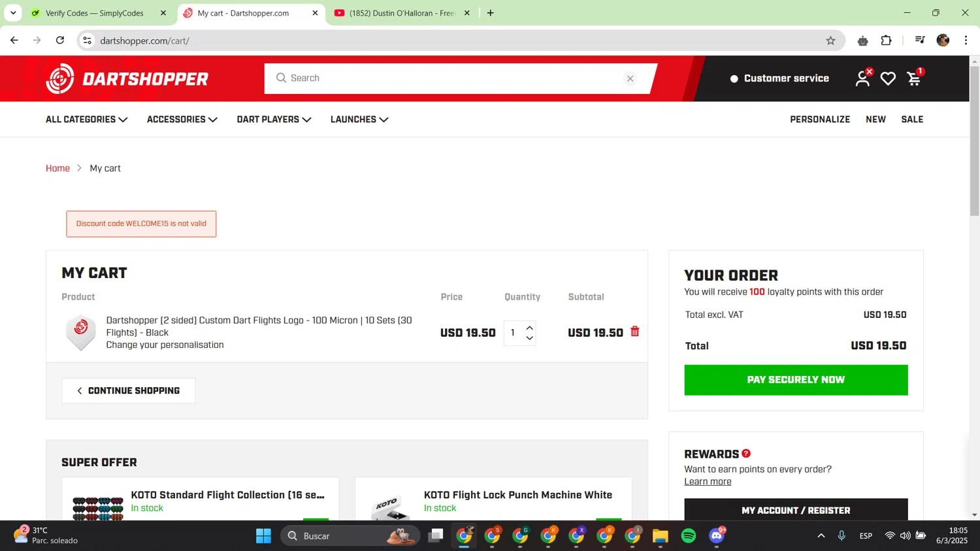Open custom dart flights product title
The image size is (980, 551).
click(x=259, y=326)
